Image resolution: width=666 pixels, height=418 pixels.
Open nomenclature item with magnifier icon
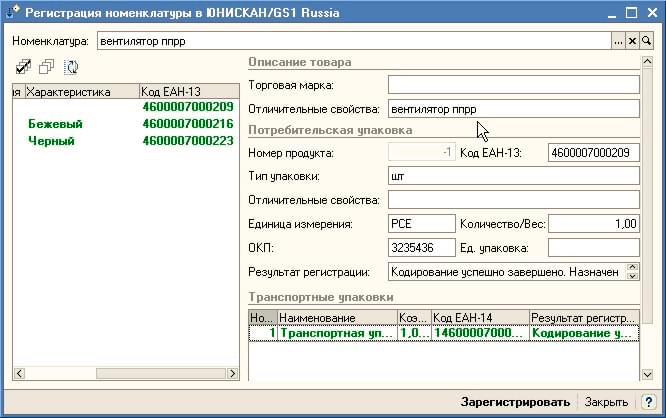click(646, 41)
